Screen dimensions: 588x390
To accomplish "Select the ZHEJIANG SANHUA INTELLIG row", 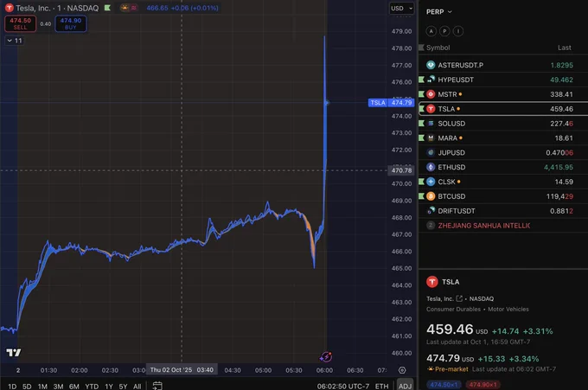I will tap(503, 226).
